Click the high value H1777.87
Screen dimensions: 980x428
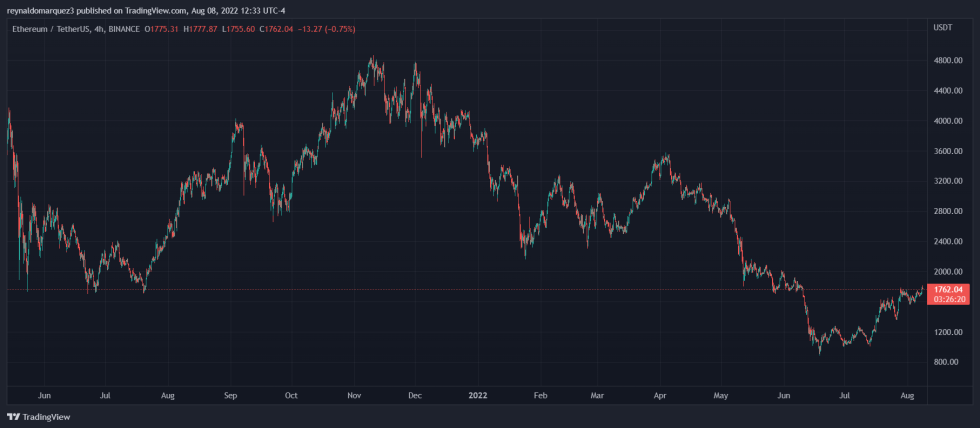pyautogui.click(x=203, y=29)
